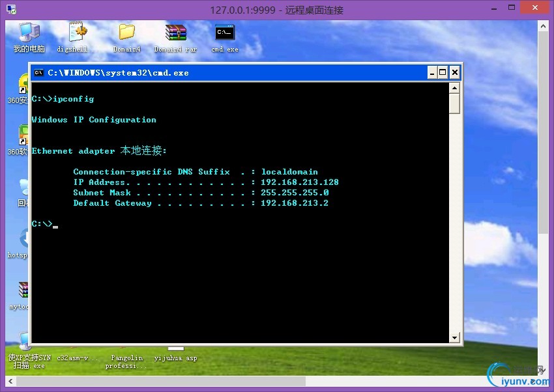Click cmd scrollbar up arrow
The height and width of the screenshot is (392, 554).
point(454,87)
